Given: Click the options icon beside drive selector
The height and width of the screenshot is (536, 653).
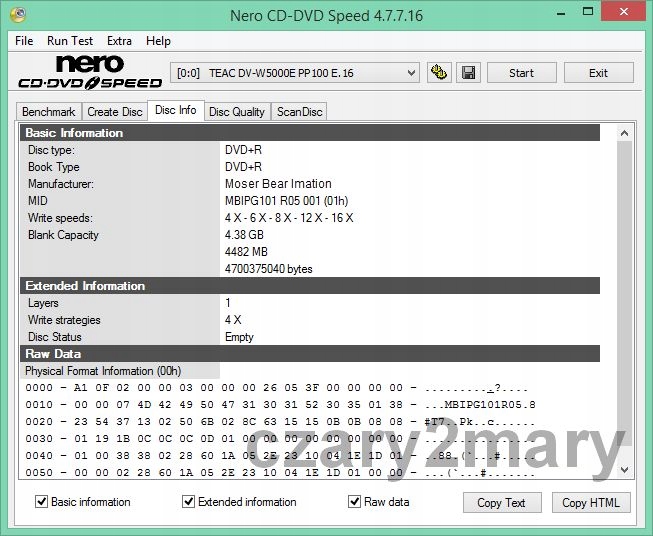Looking at the screenshot, I should [438, 73].
